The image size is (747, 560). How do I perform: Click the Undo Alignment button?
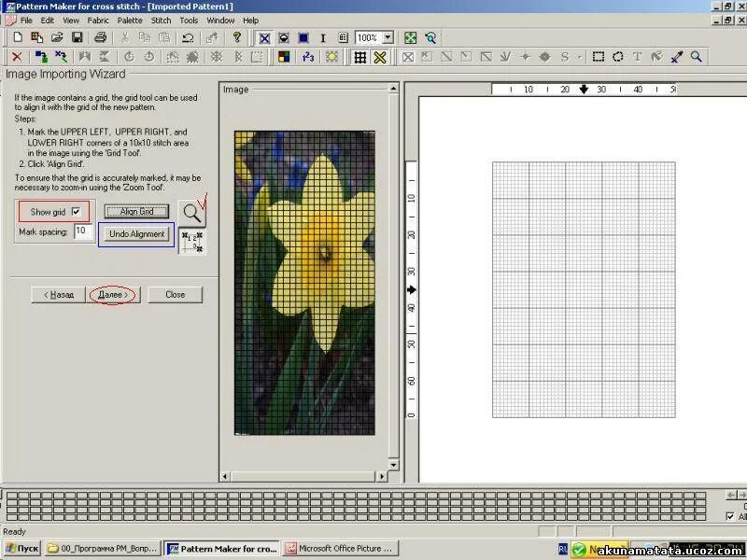[x=136, y=234]
